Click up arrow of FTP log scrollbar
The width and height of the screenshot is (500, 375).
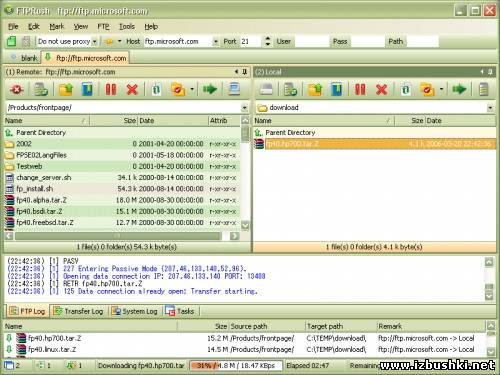coord(489,262)
